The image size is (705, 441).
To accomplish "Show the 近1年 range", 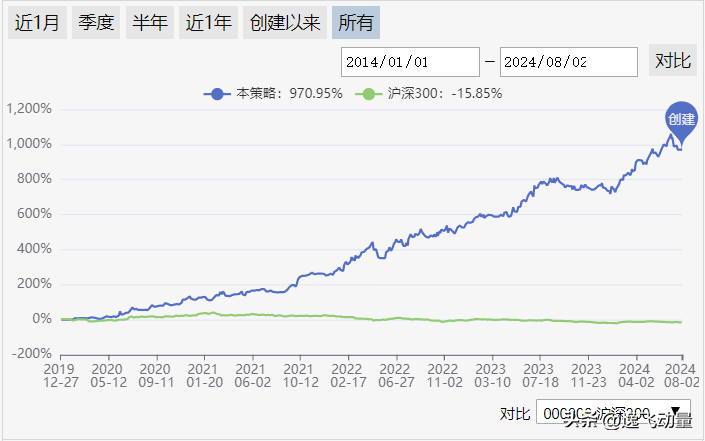I will [x=208, y=23].
